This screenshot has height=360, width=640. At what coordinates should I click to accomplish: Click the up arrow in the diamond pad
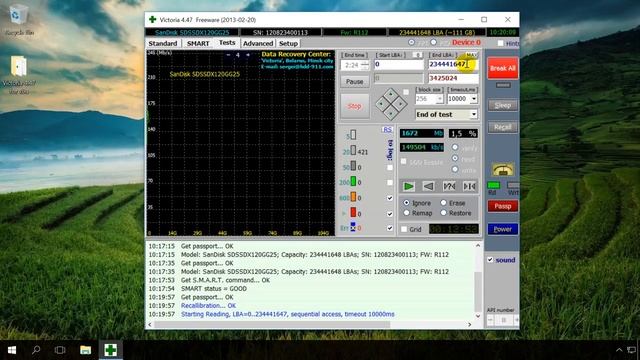click(391, 94)
